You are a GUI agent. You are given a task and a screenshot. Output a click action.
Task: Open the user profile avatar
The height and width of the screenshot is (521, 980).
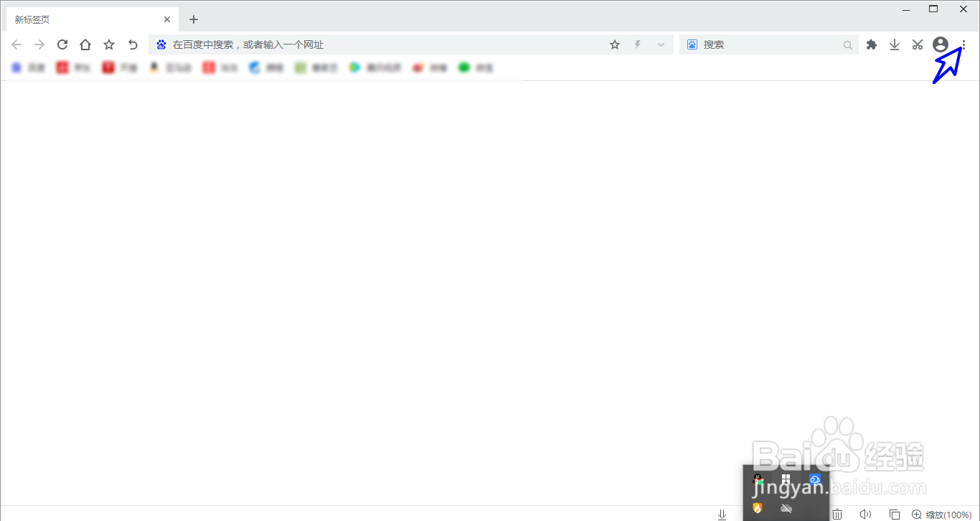[941, 44]
